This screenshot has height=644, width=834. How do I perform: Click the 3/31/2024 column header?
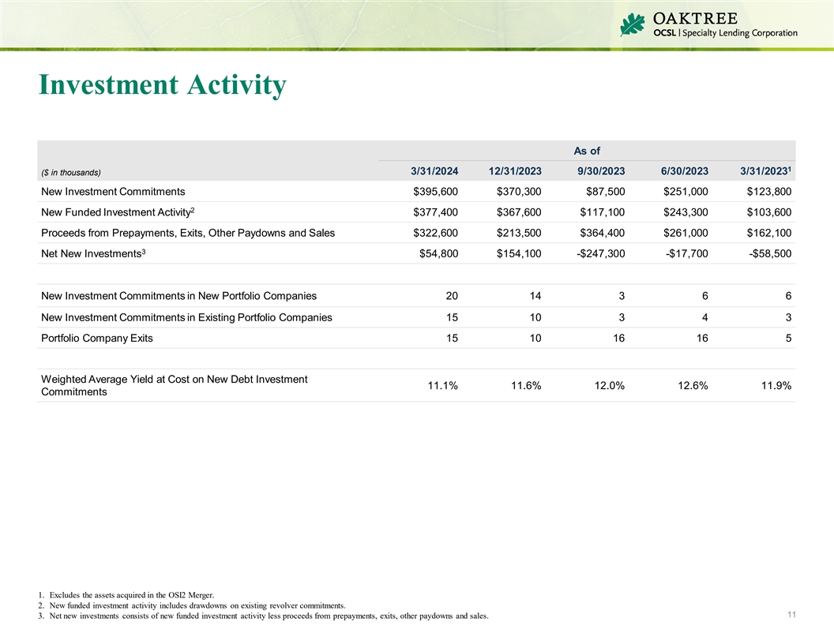(x=434, y=171)
